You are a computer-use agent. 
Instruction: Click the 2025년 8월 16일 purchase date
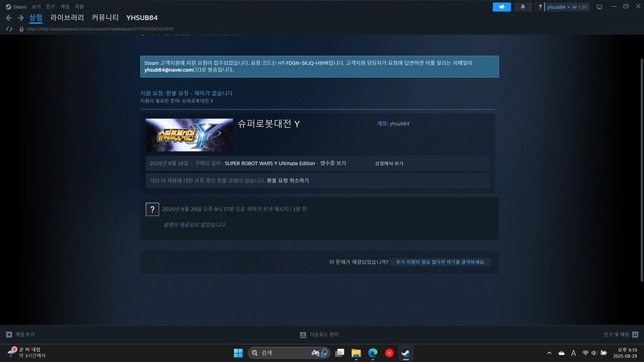(168, 163)
